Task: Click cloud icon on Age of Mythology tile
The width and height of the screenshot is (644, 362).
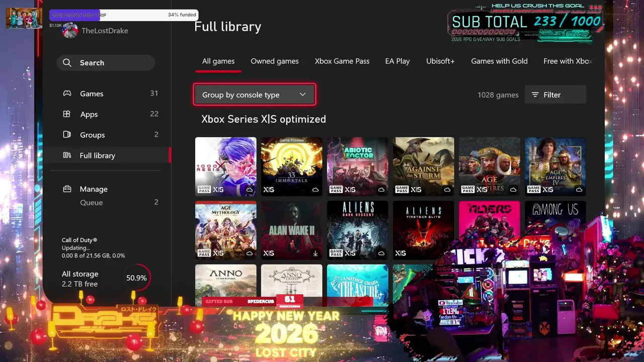Action: coord(250,253)
